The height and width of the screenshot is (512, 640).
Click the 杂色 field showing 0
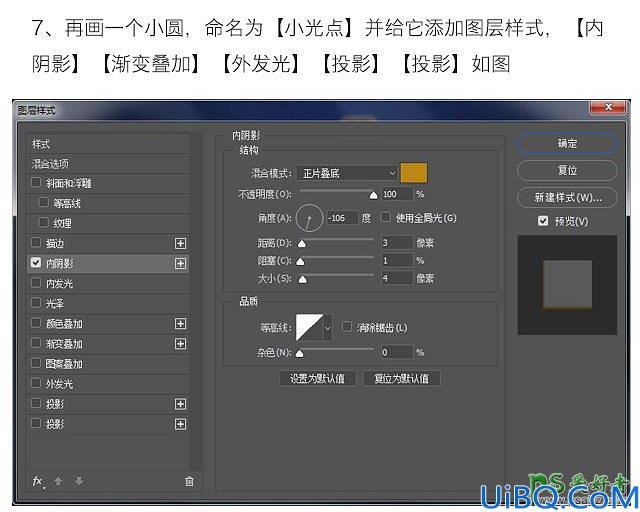tap(397, 352)
